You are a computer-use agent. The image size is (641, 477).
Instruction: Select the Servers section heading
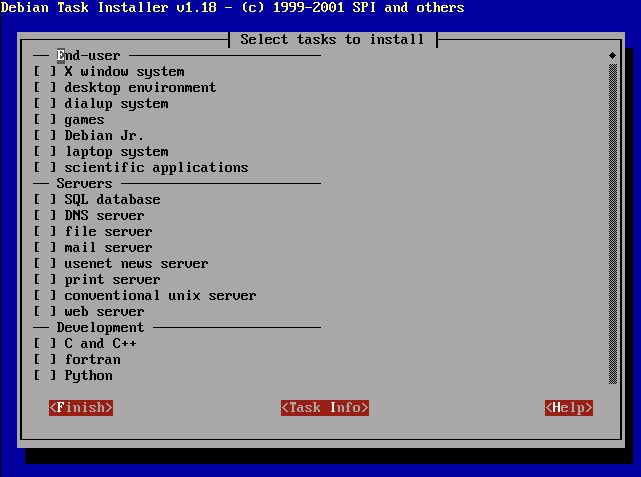84,183
